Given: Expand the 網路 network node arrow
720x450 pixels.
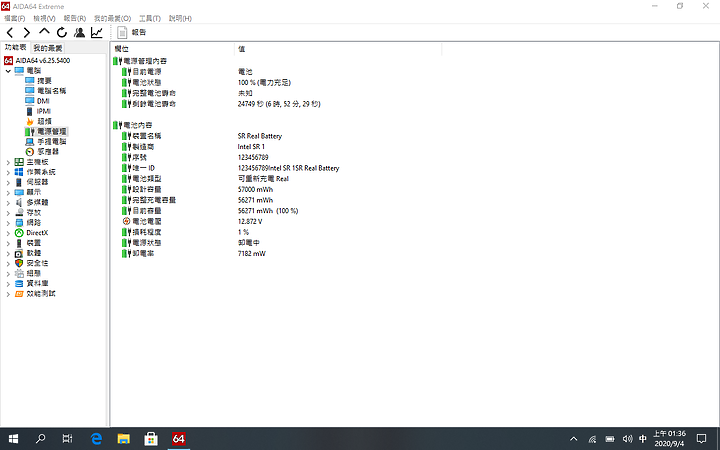Looking at the screenshot, I should point(8,223).
